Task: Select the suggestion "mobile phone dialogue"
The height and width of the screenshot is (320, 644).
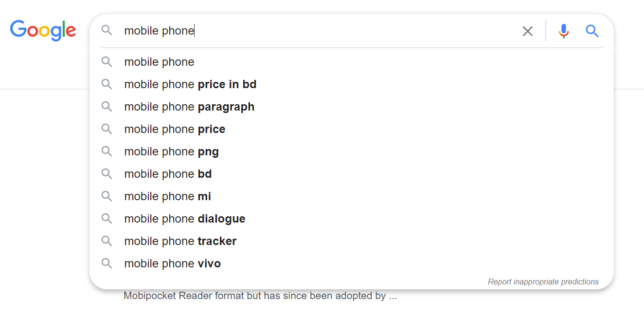Action: 185,218
